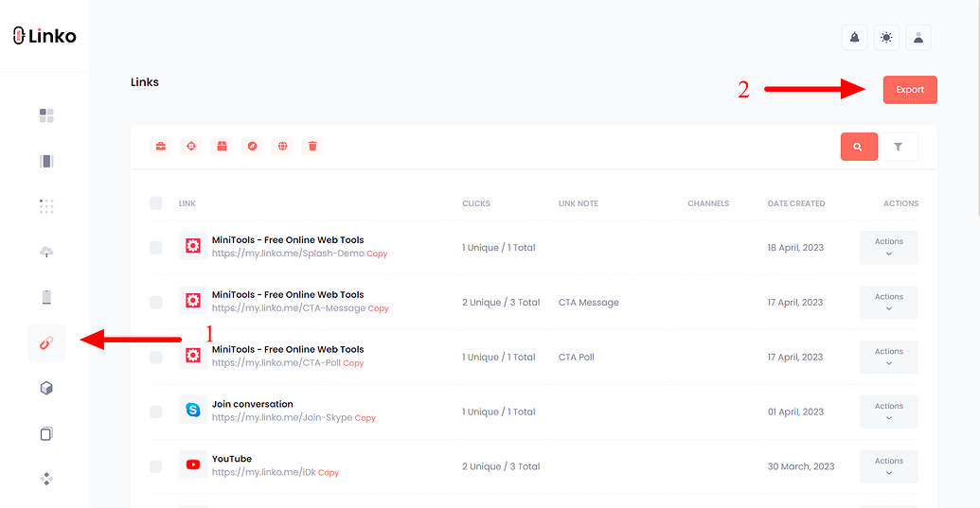Open the dashboard grid icon in sidebar

pos(46,115)
